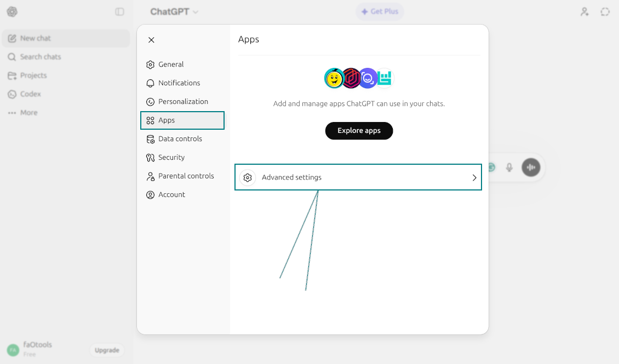Select the microphone dictation icon
The width and height of the screenshot is (619, 364).
click(509, 167)
